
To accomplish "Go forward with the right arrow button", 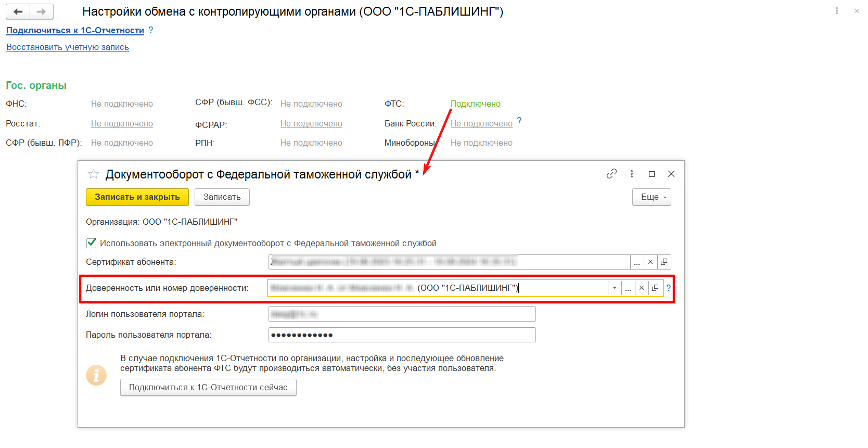I will (42, 11).
